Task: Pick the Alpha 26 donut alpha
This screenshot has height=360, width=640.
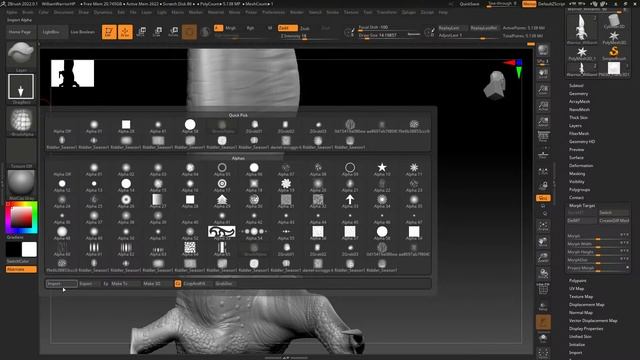Action: click(x=126, y=200)
